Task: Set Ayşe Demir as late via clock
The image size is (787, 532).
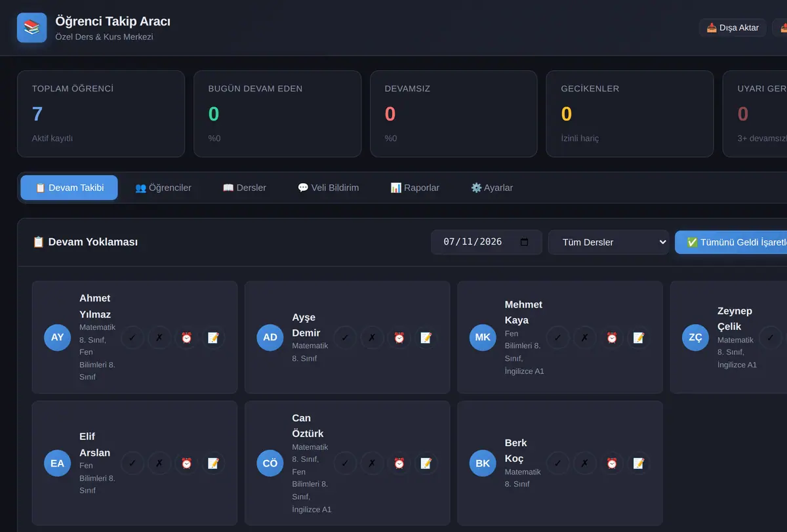Action: (399, 337)
